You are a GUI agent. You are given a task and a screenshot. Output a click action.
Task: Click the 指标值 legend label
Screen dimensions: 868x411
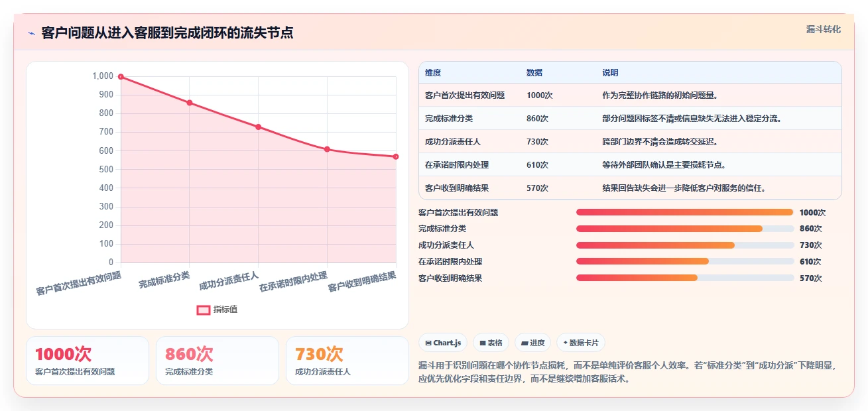(x=225, y=310)
